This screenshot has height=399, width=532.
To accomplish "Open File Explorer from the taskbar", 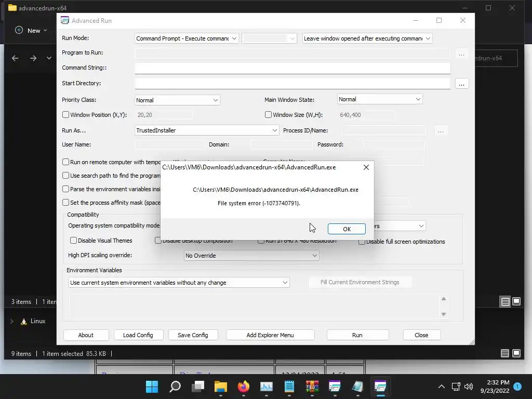I will point(220,387).
